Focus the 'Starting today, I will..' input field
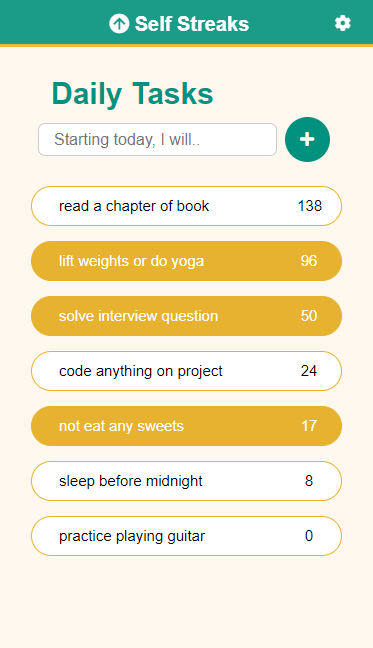Viewport: 373px width, 648px height. (157, 140)
